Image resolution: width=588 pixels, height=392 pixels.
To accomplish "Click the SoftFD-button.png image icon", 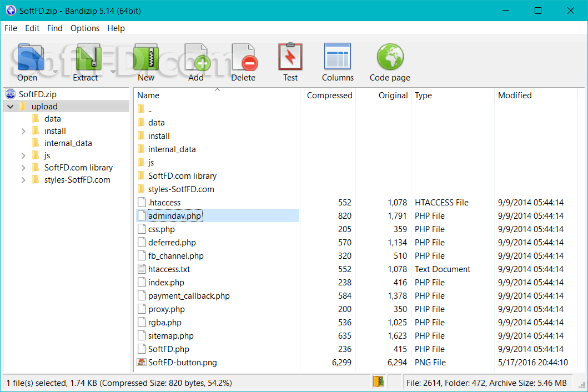I will [142, 363].
